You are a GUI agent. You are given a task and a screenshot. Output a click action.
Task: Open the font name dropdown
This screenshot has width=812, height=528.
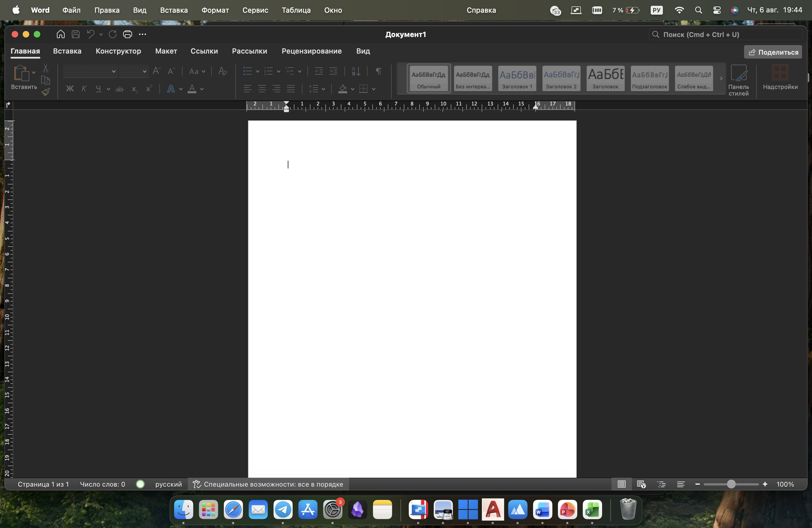114,71
